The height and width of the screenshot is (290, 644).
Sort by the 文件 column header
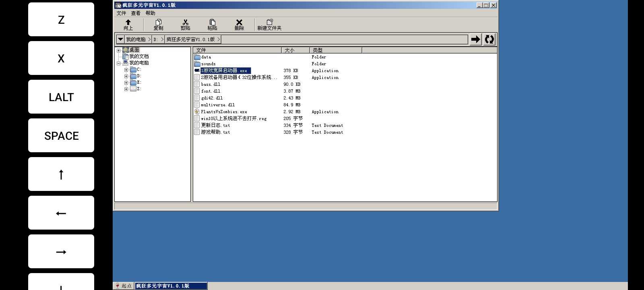coord(237,50)
